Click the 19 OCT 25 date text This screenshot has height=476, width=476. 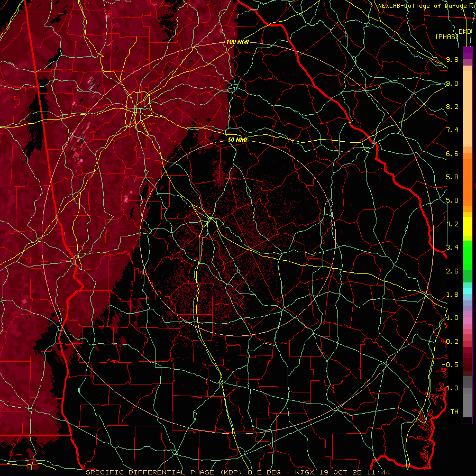[340, 472]
